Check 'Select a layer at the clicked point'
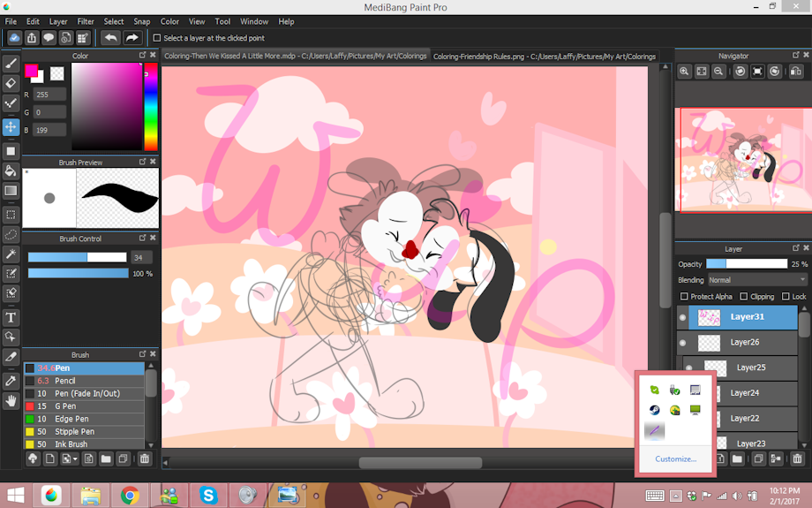The image size is (812, 508). coord(157,38)
